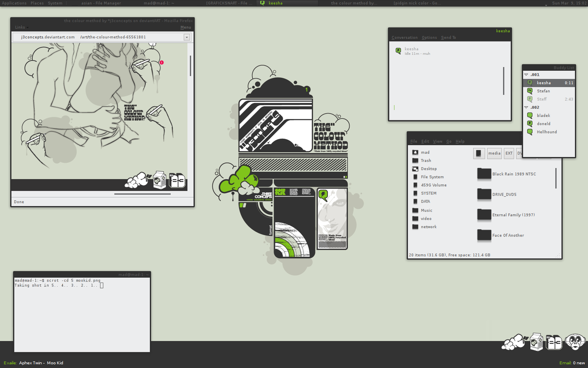Open the Applications menu in the top panel
This screenshot has height=368, width=588.
tap(14, 3)
